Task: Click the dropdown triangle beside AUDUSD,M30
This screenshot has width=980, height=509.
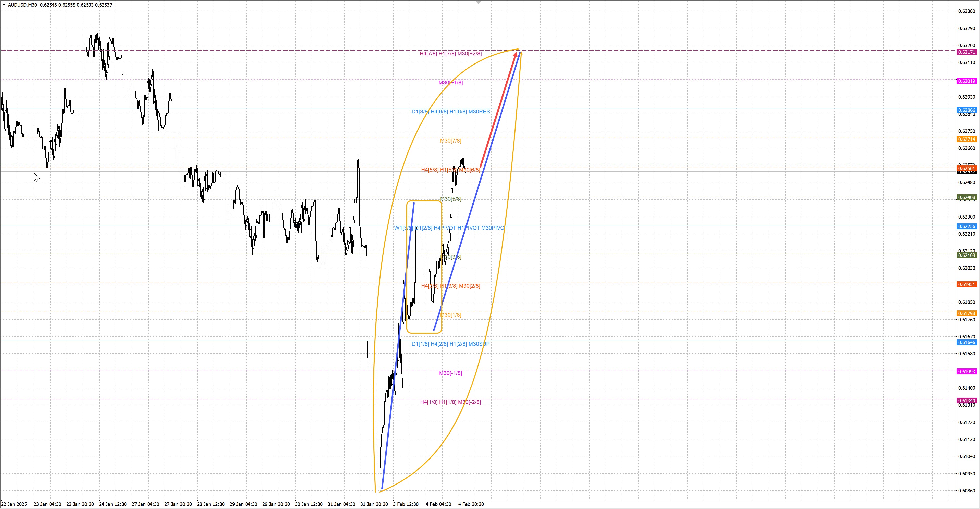Action: click(4, 5)
